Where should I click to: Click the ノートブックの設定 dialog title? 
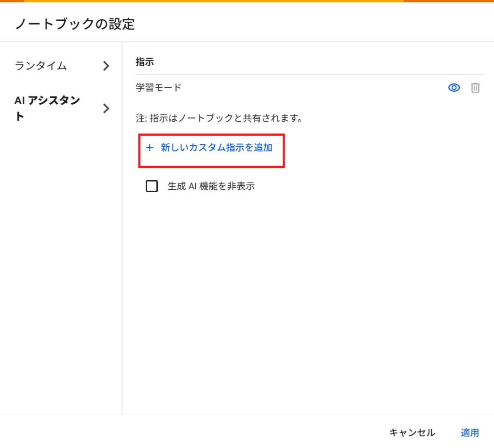(x=75, y=24)
